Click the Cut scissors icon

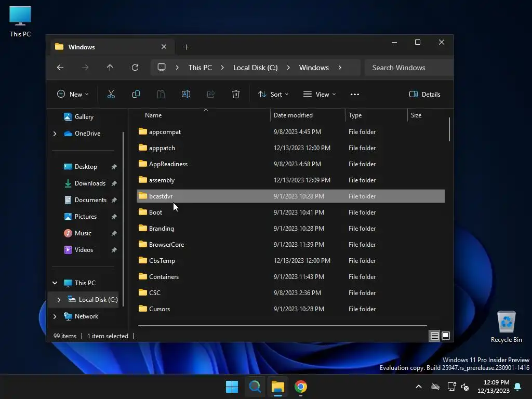[111, 95]
